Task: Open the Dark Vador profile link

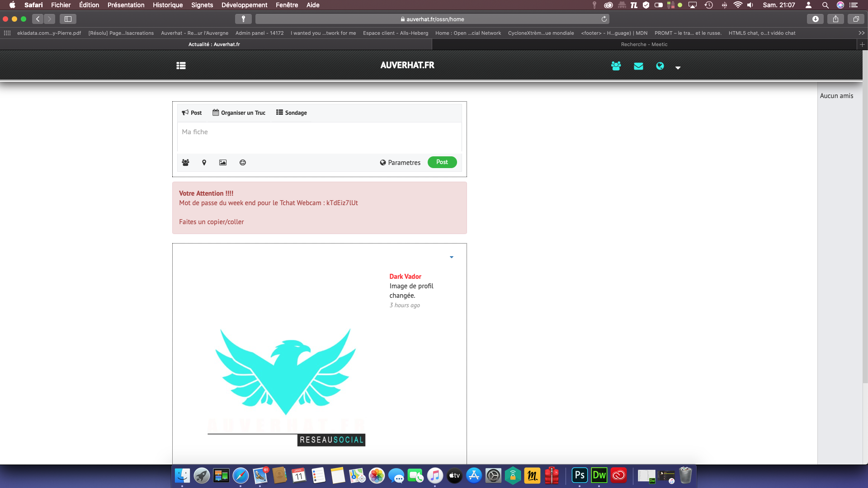Action: 405,277
